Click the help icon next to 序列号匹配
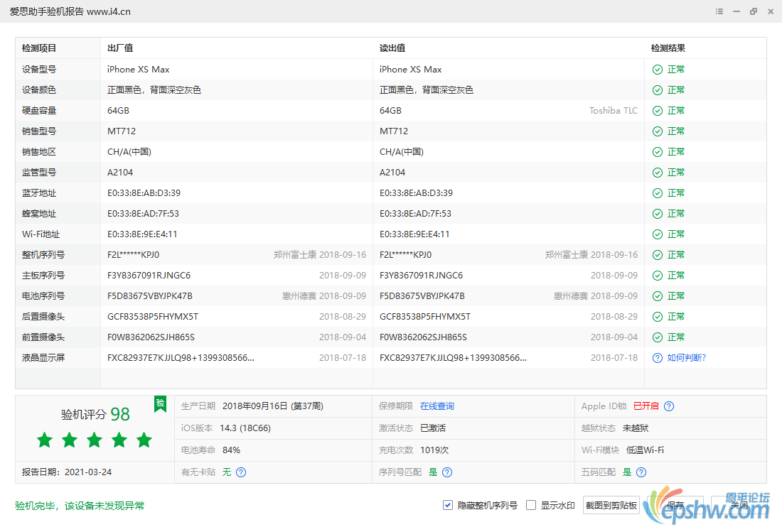This screenshot has height=532, width=782. tap(447, 472)
